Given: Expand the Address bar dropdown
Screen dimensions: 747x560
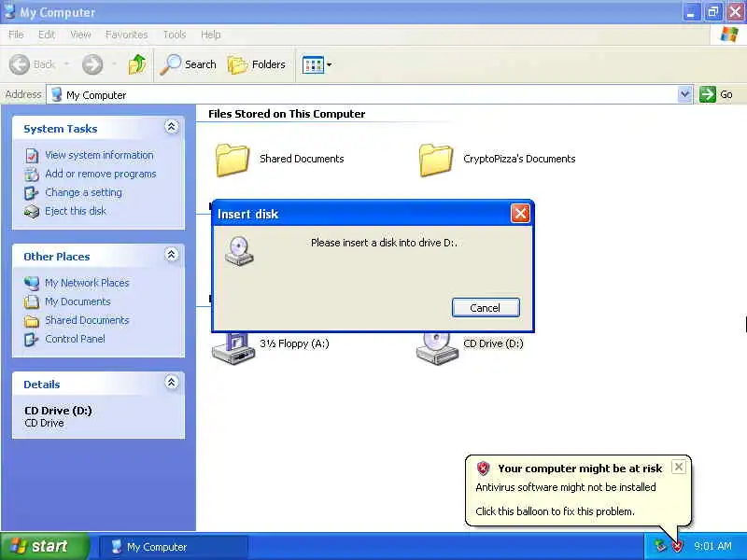Looking at the screenshot, I should [684, 94].
